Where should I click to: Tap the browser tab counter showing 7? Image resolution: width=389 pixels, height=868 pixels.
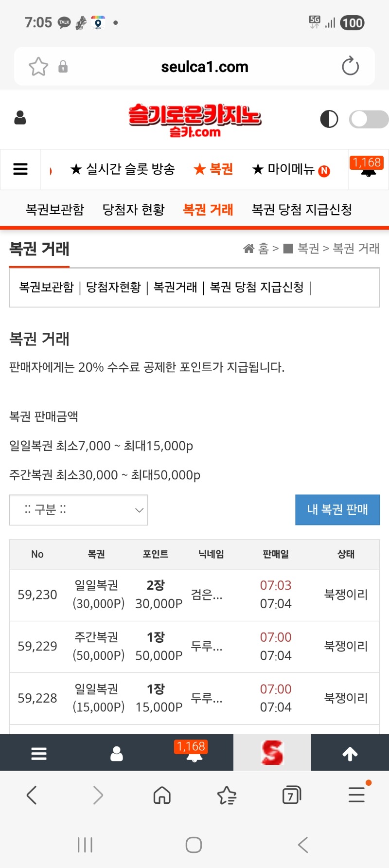[291, 795]
